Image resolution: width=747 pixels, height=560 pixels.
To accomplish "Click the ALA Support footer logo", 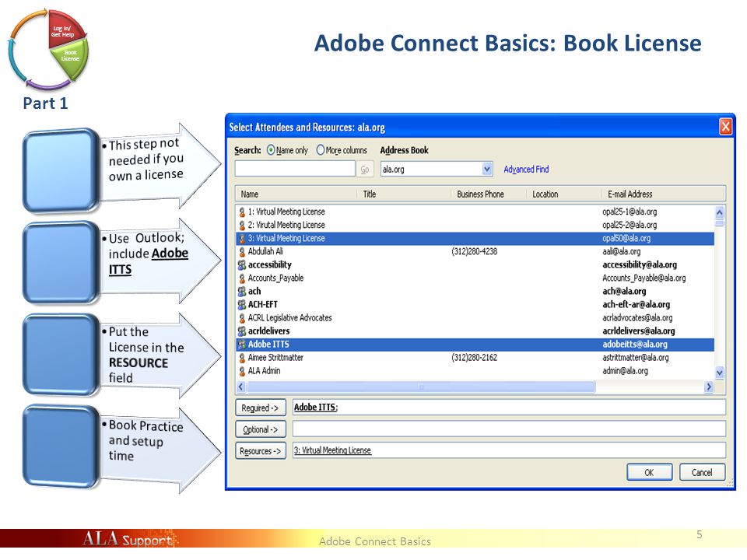I will click(x=128, y=540).
